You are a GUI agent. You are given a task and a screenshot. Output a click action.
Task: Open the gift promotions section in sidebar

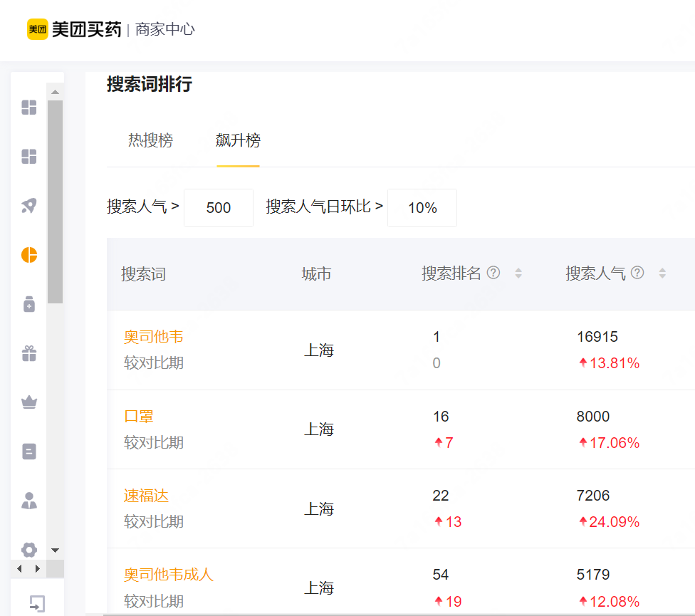[x=28, y=353]
